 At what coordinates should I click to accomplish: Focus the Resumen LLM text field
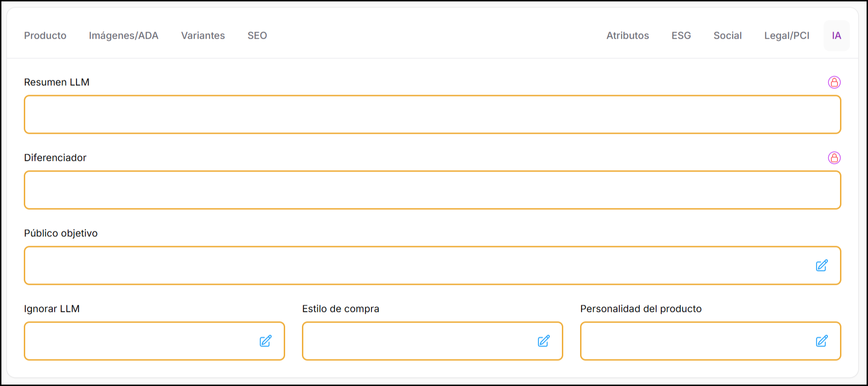[432, 115]
